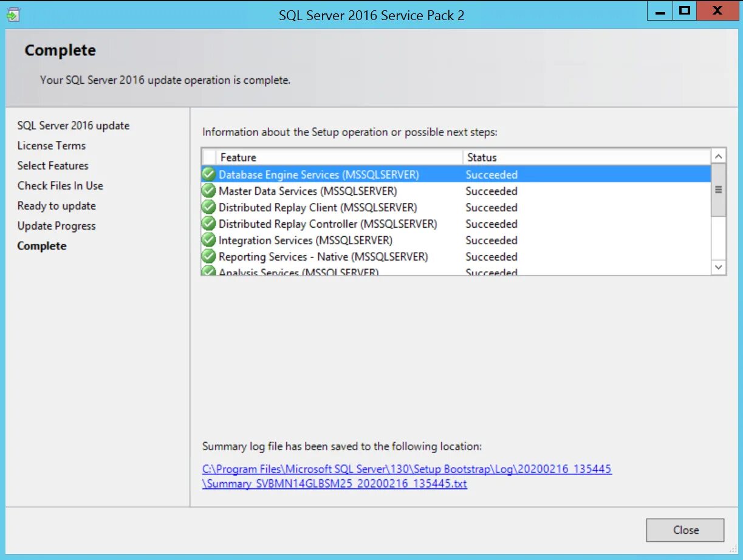Select the Master Data Services (MSSQLSERVER) row
Viewport: 743px width, 560px height.
456,191
